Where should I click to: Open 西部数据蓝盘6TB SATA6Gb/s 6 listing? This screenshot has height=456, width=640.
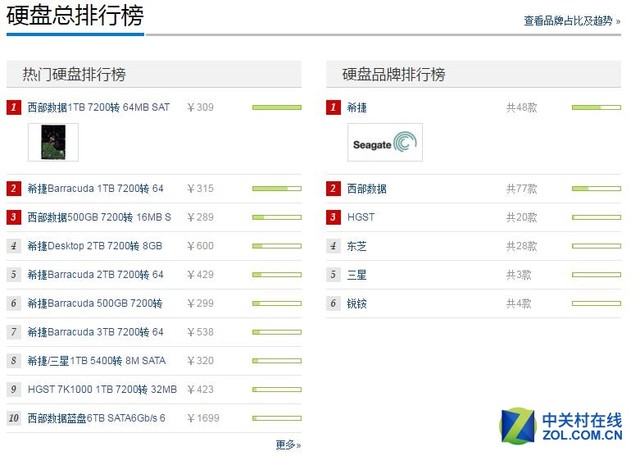(x=96, y=418)
